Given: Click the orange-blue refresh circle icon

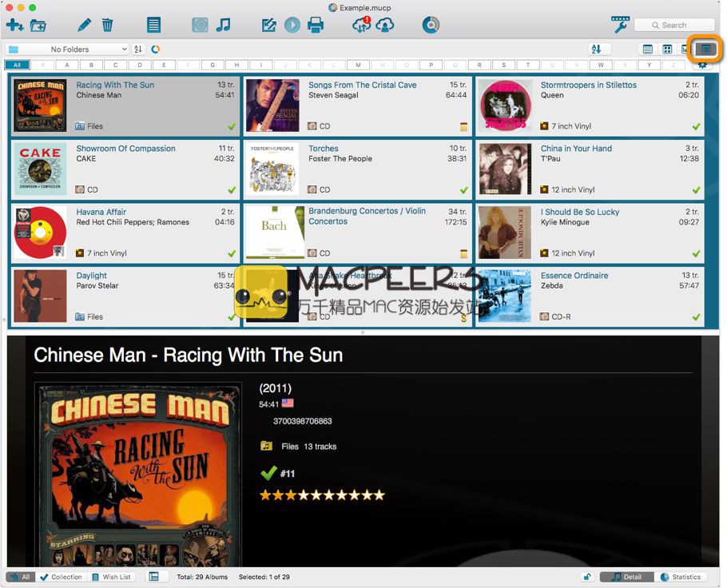Looking at the screenshot, I should (155, 49).
